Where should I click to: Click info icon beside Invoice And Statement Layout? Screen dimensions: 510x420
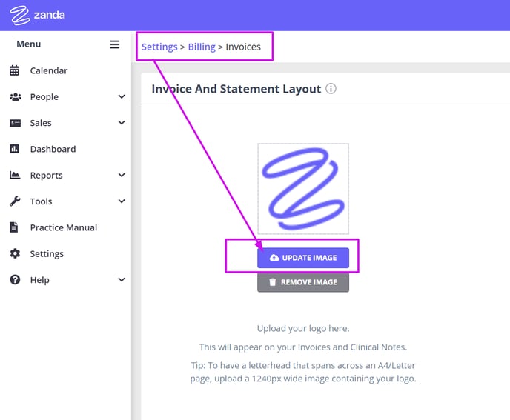tap(331, 88)
